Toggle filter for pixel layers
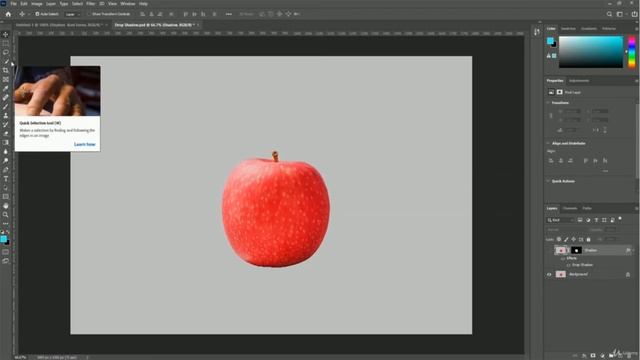640x360 pixels. point(580,220)
